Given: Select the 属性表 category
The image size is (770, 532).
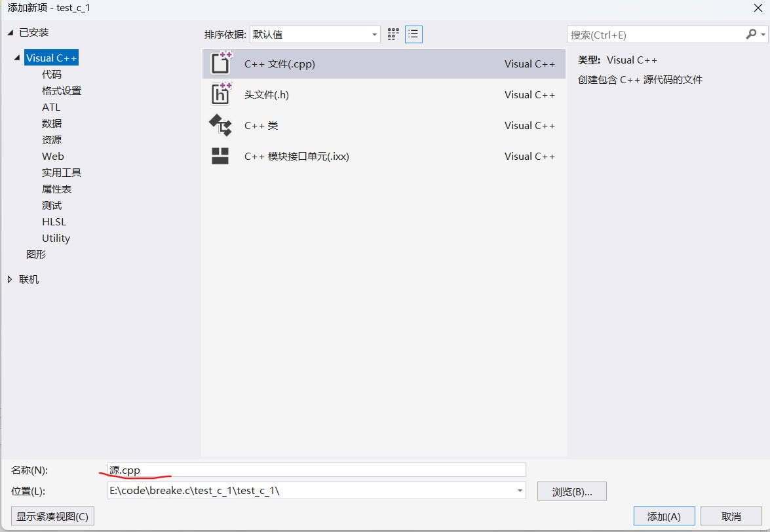Looking at the screenshot, I should [56, 189].
